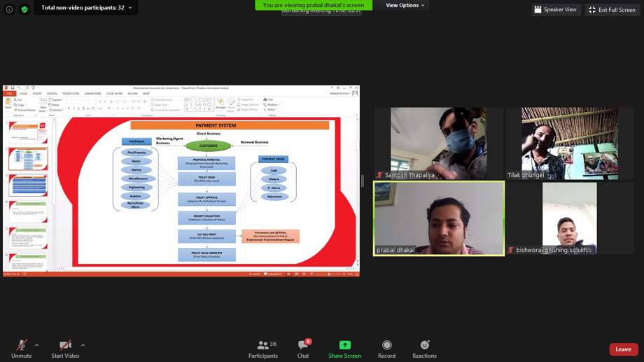Open video options arrow beside Start Video
644x362 pixels.
[x=83, y=344]
